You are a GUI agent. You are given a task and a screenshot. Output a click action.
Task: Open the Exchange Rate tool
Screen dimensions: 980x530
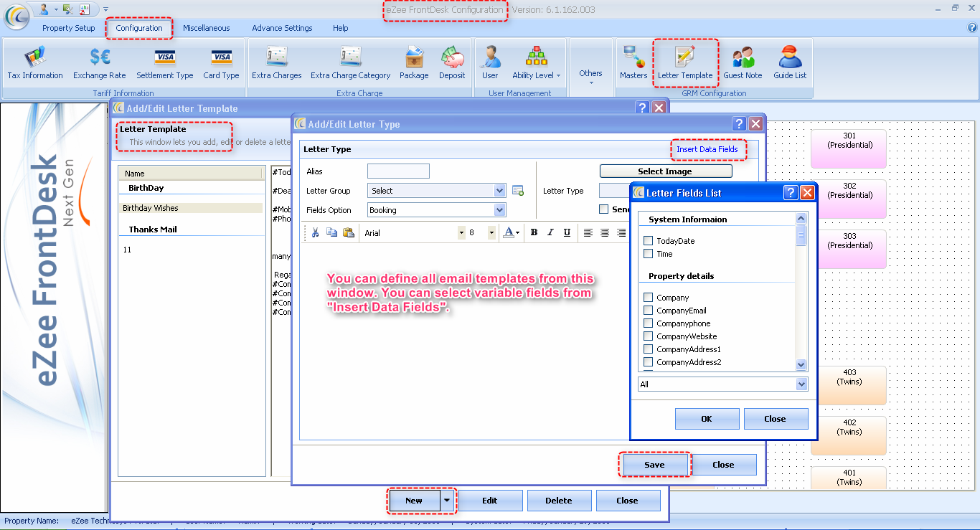click(x=100, y=62)
